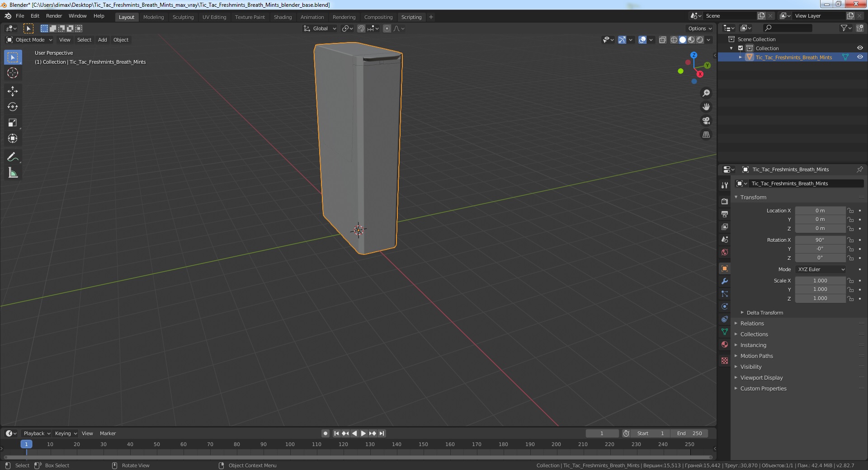868x470 pixels.
Task: Toggle viewport gizmos button
Action: 622,40
